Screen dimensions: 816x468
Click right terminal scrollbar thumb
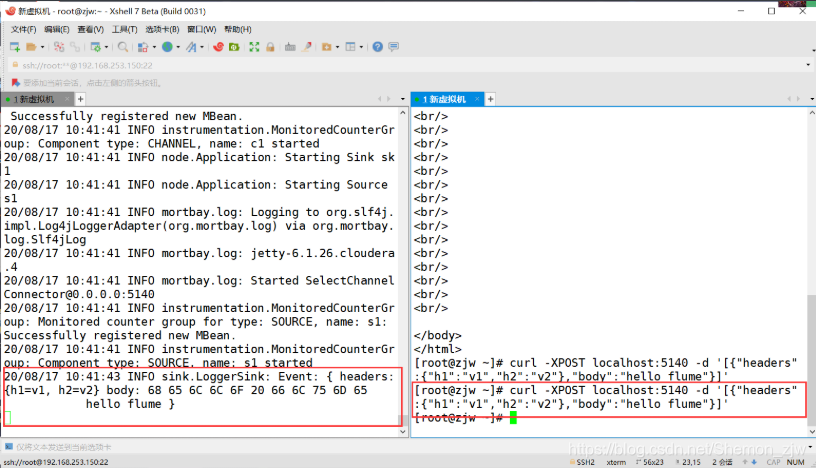812,361
